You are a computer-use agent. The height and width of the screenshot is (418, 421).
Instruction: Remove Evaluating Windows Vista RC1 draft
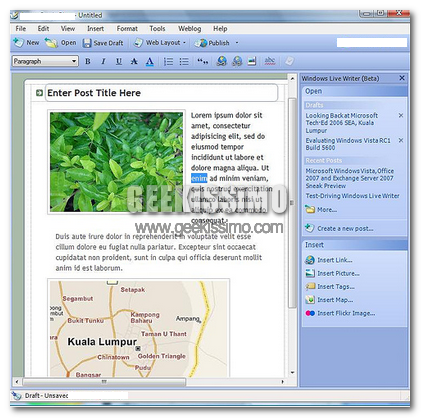tap(401, 141)
